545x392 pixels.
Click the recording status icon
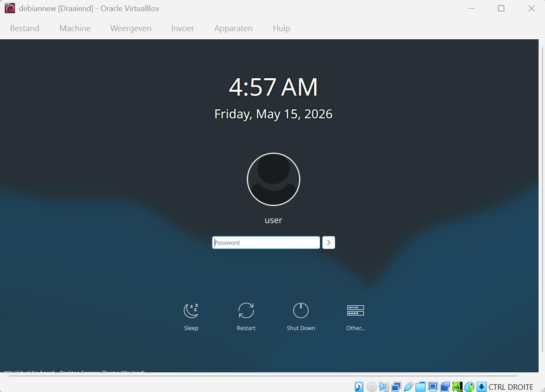[445, 387]
